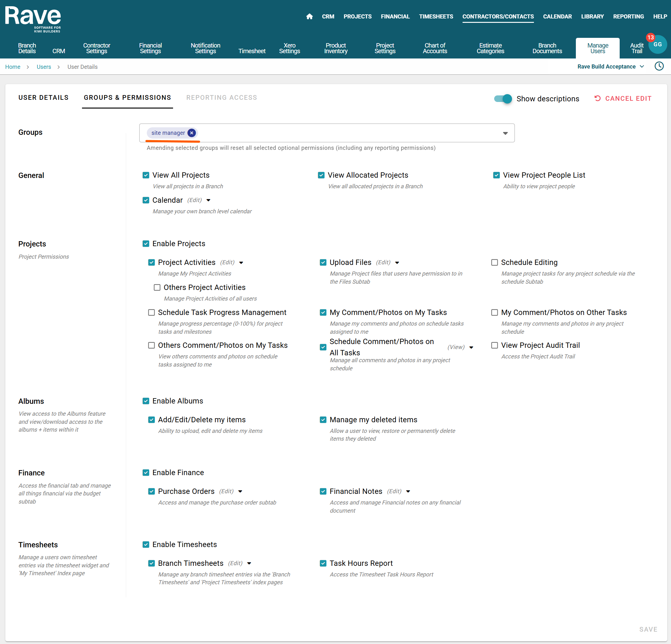Open Calendar permission level dropdown
Screen dimensions: 671x644
tap(208, 200)
